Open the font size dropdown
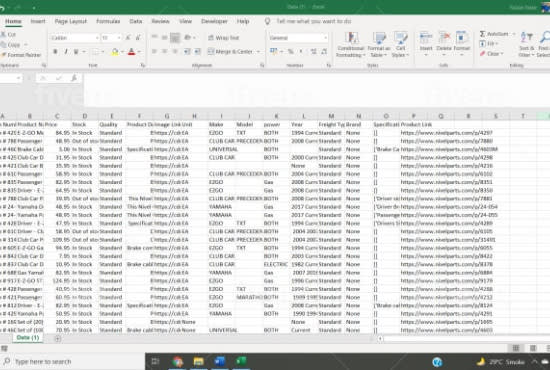The image size is (550, 370). click(119, 38)
